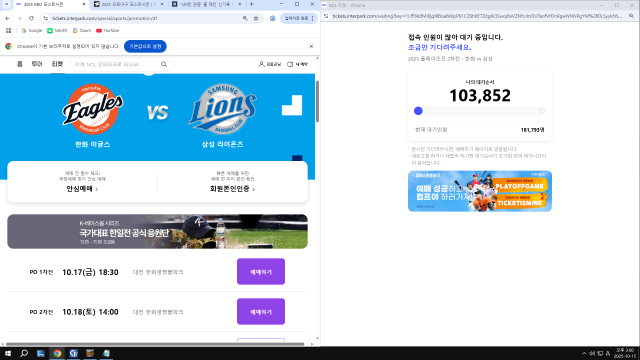Viewport: 640px width, 360px height.
Task: Expand the tab search dropdown arrow
Action: [x=7, y=4]
